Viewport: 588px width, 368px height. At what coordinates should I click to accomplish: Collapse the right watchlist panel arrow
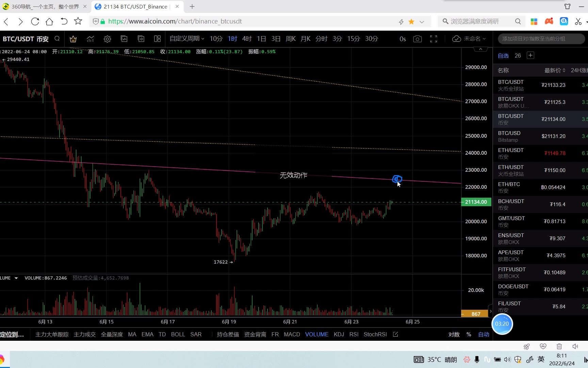pyautogui.click(x=490, y=311)
